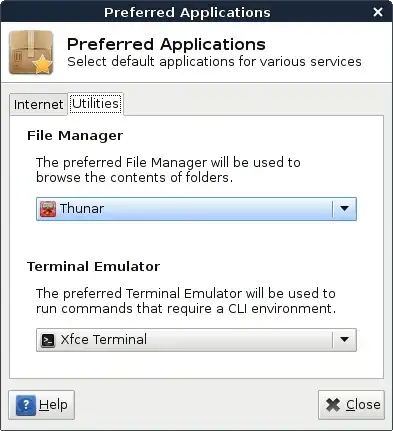The height and width of the screenshot is (431, 393).
Task: Click the X icon on Close button
Action: (x=333, y=405)
